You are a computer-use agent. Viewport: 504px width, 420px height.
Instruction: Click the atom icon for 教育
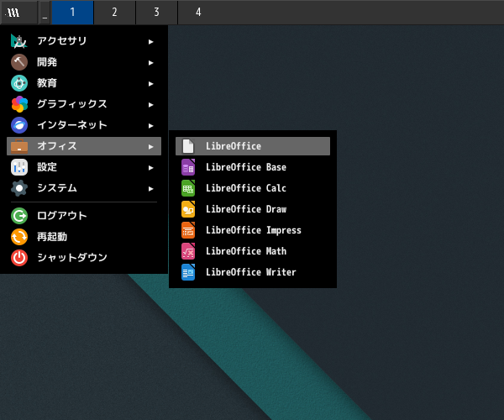click(19, 83)
